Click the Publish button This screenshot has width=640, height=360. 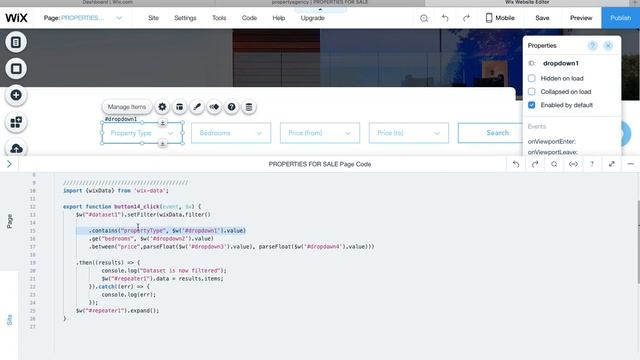coord(620,18)
